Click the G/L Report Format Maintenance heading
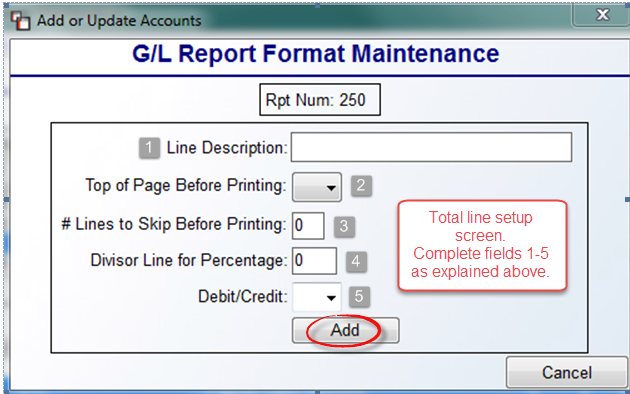Screen dimensions: 630x394 (316, 53)
